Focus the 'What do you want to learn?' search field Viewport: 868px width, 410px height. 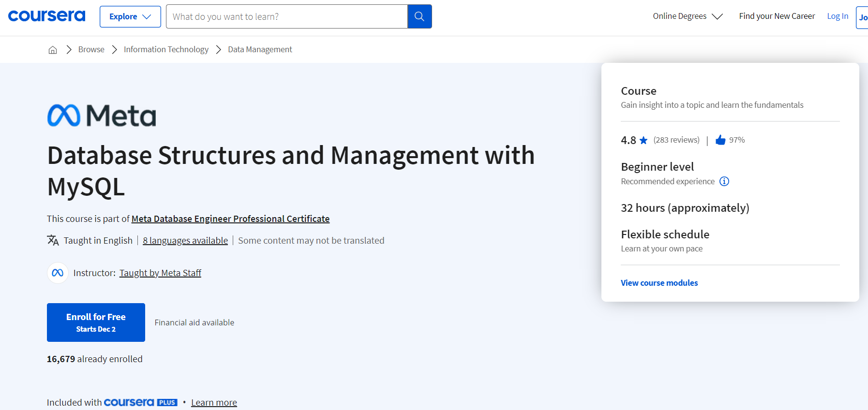coord(286,16)
